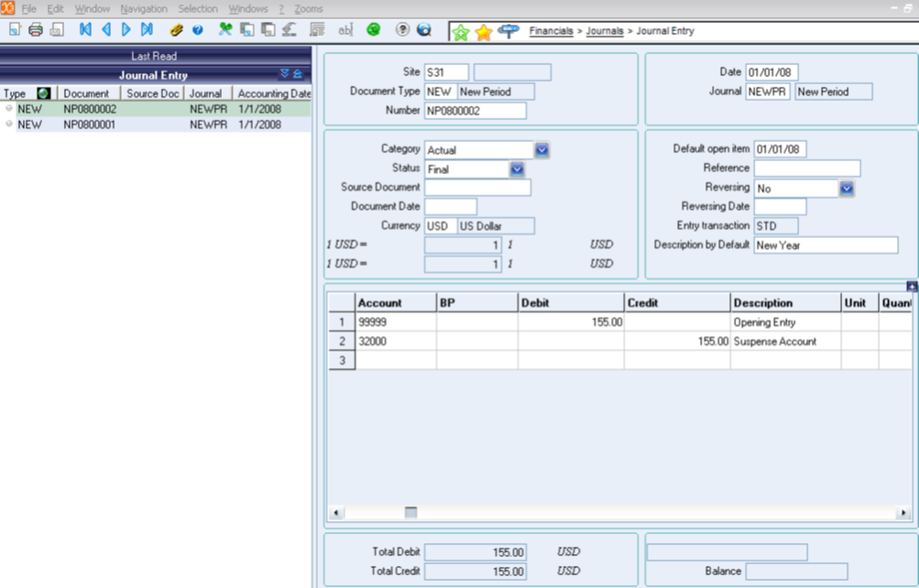Image resolution: width=919 pixels, height=588 pixels.
Task: Open the Reversing dropdown
Action: [847, 188]
